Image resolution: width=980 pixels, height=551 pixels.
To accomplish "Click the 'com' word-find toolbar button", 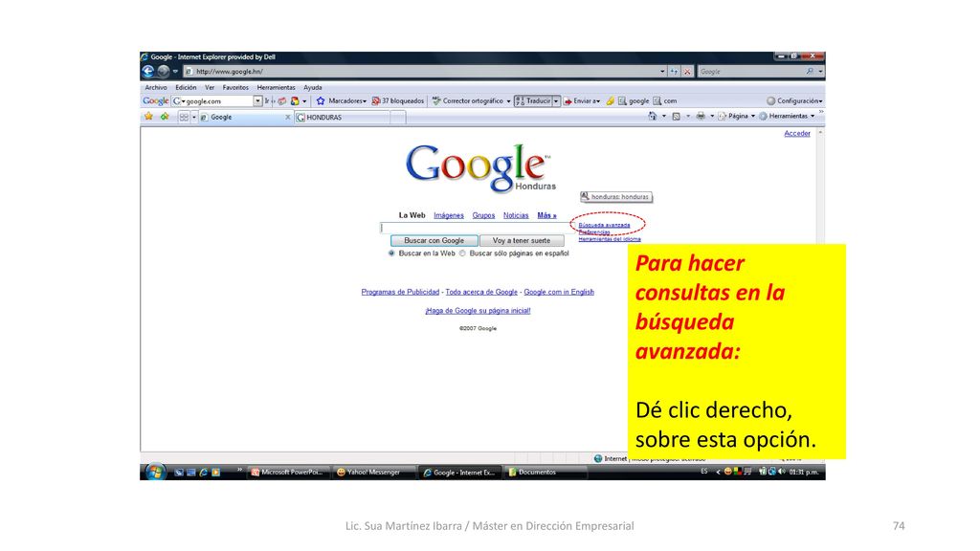I will [x=665, y=100].
